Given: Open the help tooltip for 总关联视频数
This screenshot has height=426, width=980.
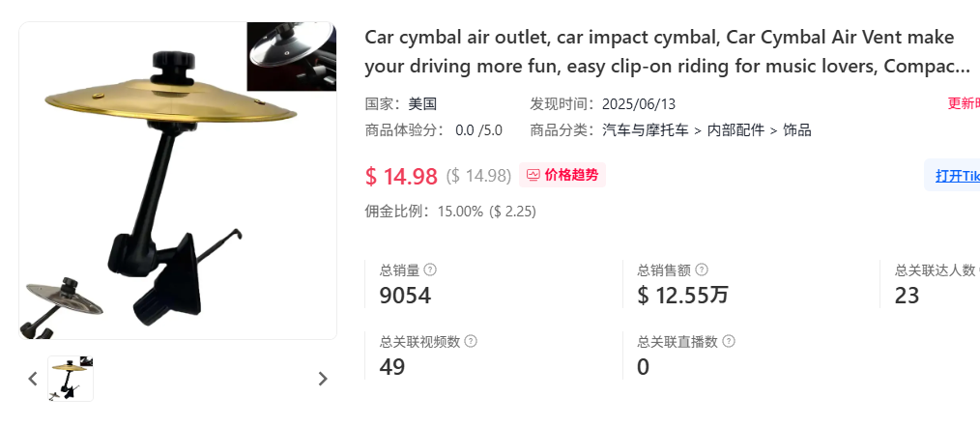Looking at the screenshot, I should (x=471, y=341).
